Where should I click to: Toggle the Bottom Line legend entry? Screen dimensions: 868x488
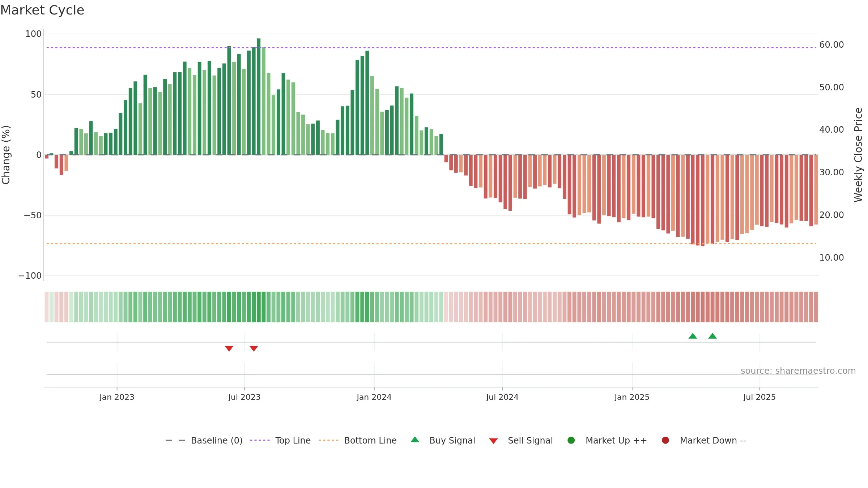(x=358, y=441)
